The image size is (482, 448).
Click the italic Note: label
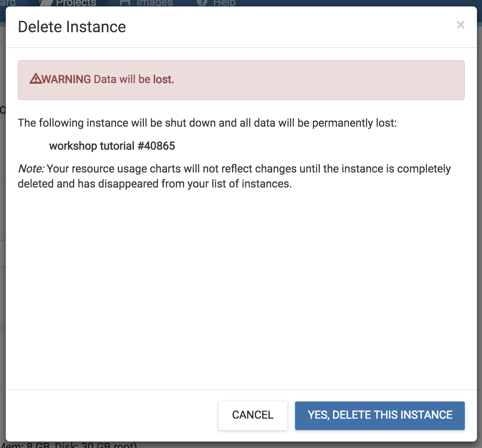click(x=31, y=169)
